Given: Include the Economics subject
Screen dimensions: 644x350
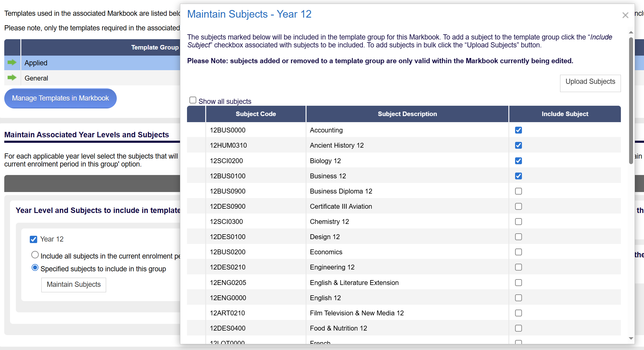Looking at the screenshot, I should coord(518,252).
